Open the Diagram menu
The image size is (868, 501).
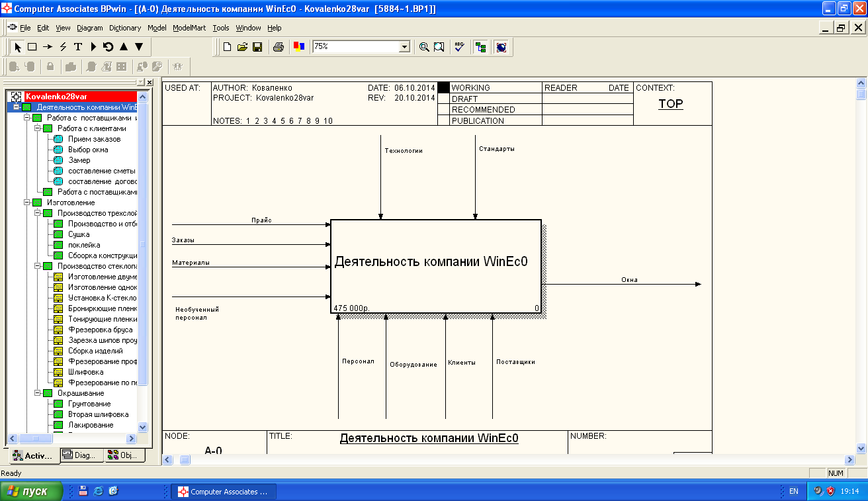tap(90, 28)
